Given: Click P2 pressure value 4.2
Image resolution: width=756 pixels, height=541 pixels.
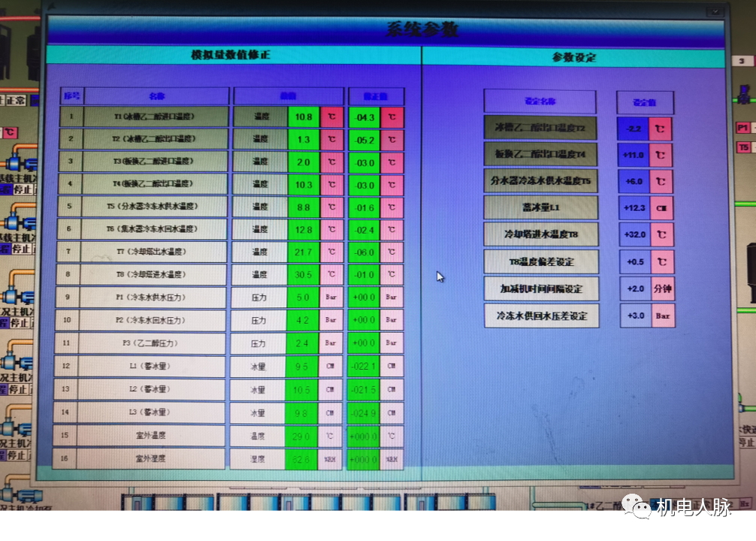Looking at the screenshot, I should point(302,320).
